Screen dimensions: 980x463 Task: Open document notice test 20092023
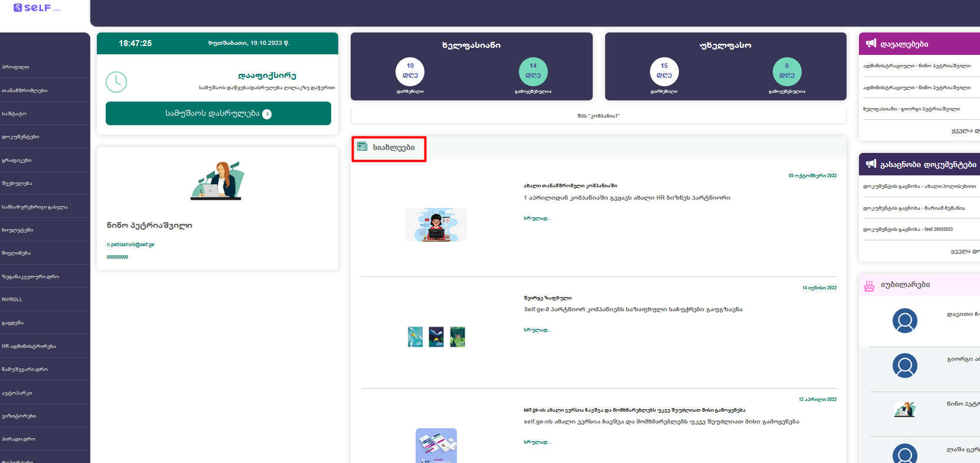point(908,229)
